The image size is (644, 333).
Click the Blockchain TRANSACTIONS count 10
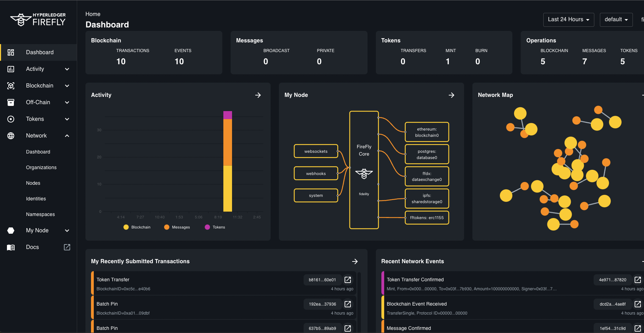click(x=121, y=61)
